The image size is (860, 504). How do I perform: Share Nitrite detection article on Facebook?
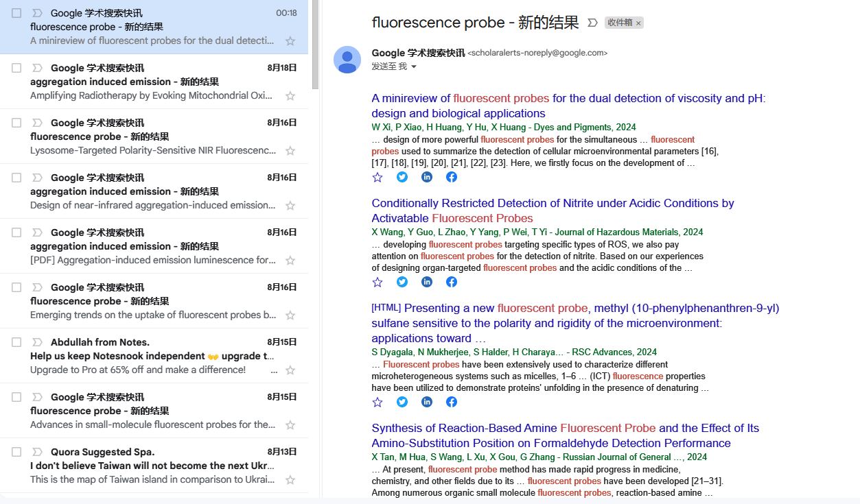pos(452,282)
